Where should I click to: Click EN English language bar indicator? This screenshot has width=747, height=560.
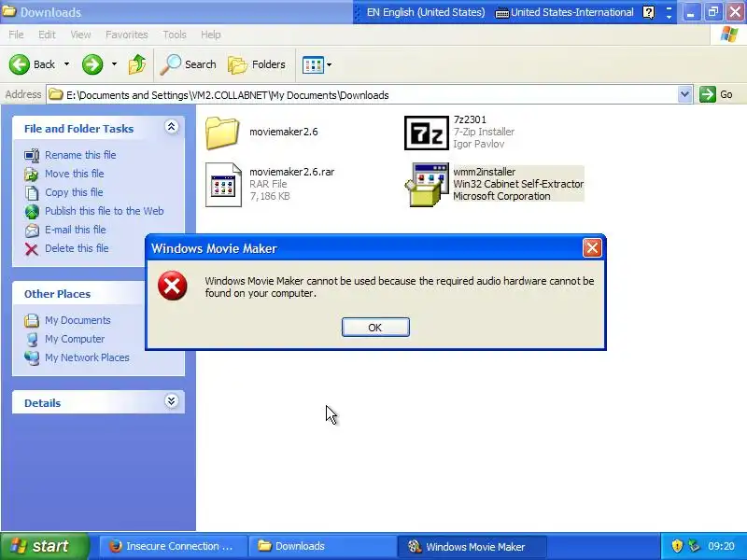(426, 12)
